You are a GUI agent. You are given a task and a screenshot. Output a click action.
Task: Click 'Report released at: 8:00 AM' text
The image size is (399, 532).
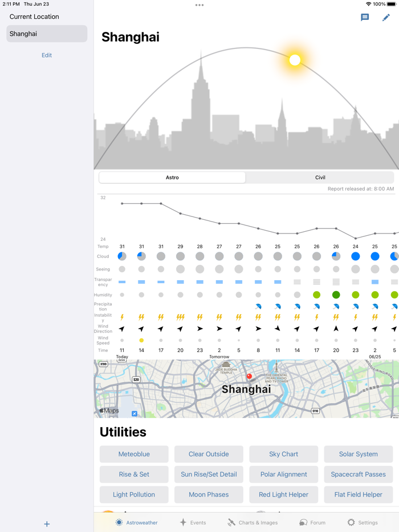tap(361, 189)
